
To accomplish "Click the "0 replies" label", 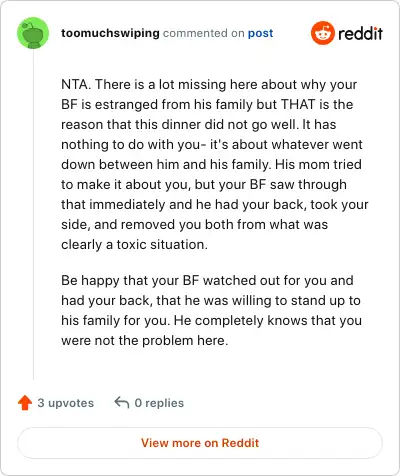I will click(x=159, y=403).
